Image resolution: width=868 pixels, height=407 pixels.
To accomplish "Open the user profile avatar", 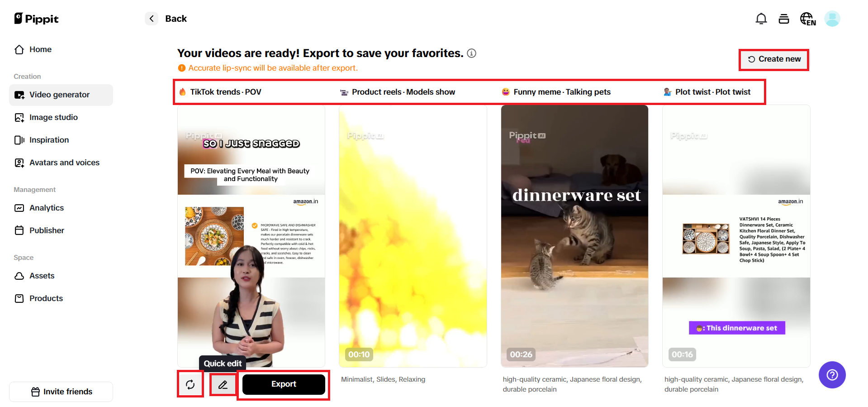I will [832, 19].
